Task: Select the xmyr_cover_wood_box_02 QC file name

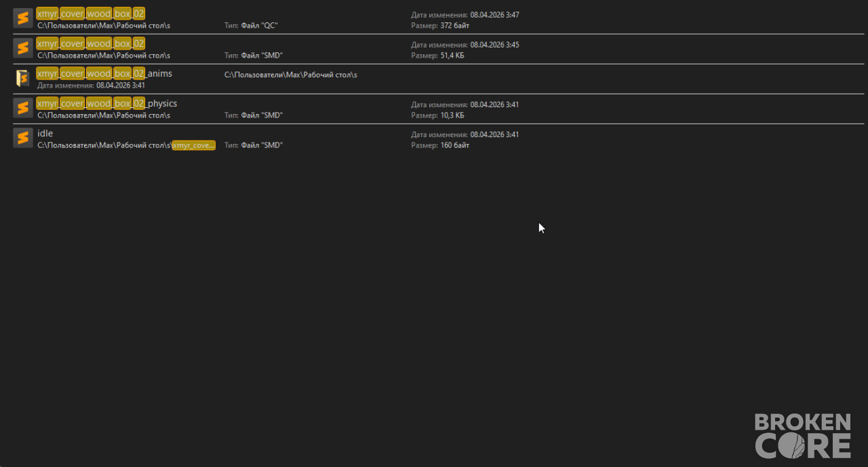Action: pyautogui.click(x=91, y=14)
